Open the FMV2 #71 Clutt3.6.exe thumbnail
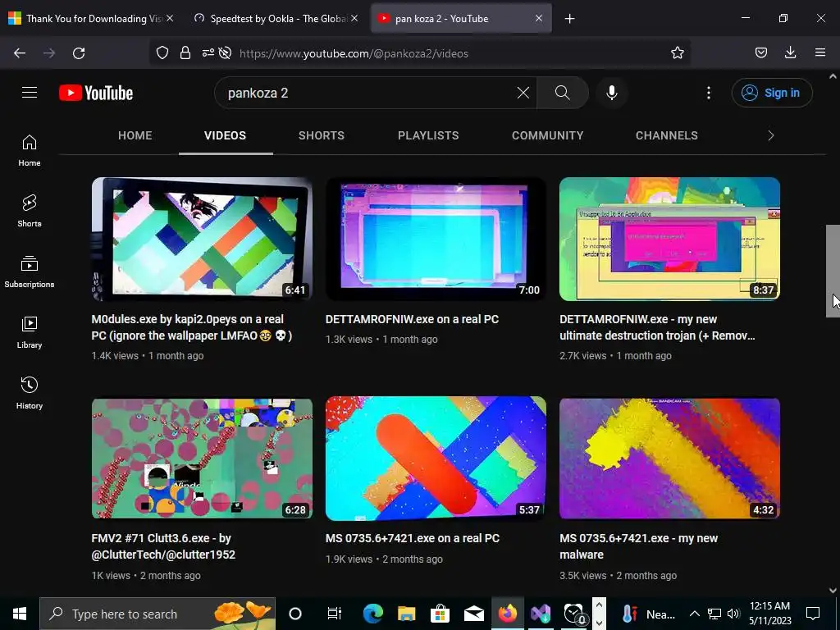 tap(202, 458)
